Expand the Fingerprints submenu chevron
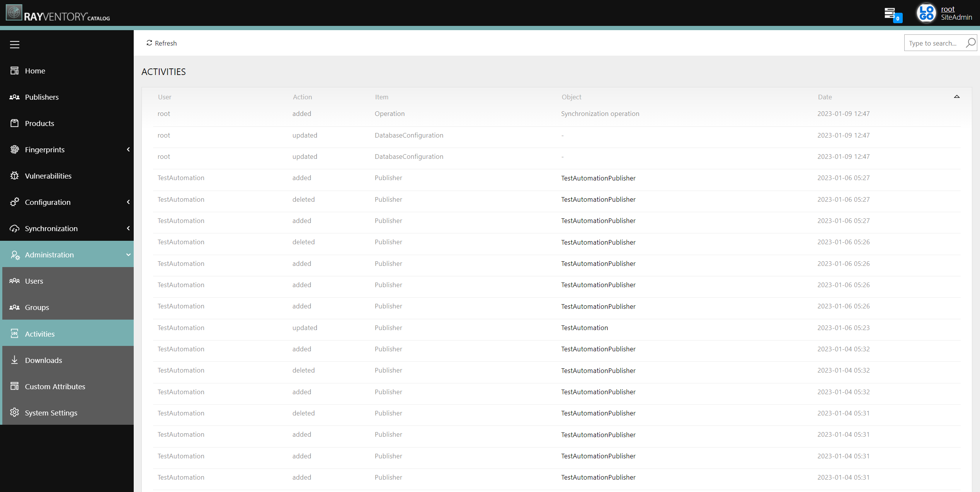 point(128,150)
